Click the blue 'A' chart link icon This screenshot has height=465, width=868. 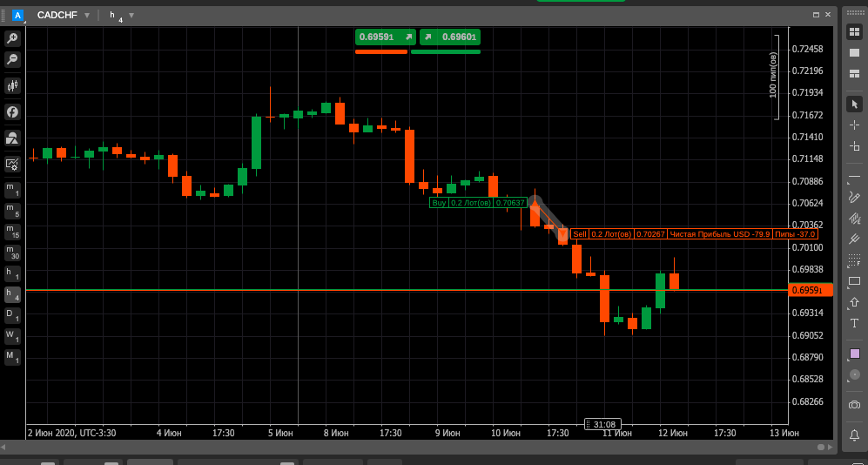click(x=17, y=16)
